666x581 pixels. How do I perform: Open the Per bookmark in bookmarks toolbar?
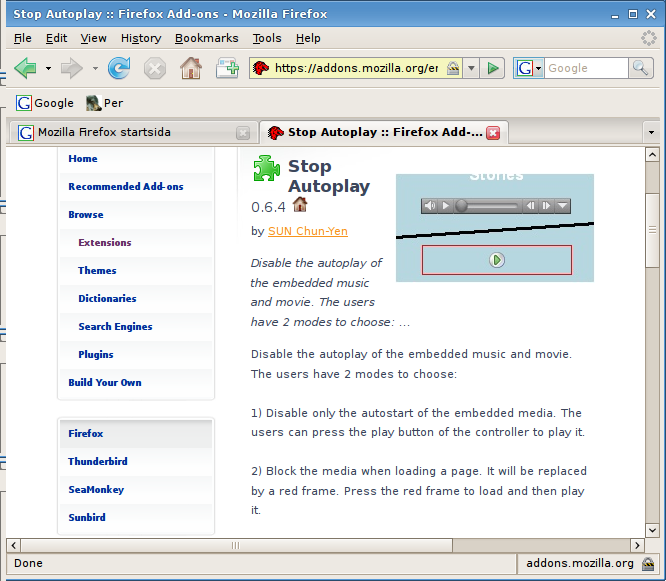click(104, 103)
